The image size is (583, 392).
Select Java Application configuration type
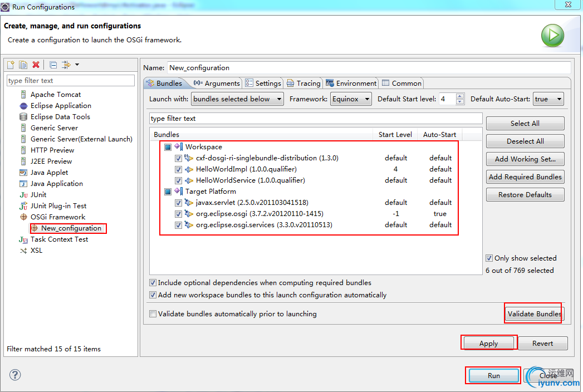pos(56,184)
